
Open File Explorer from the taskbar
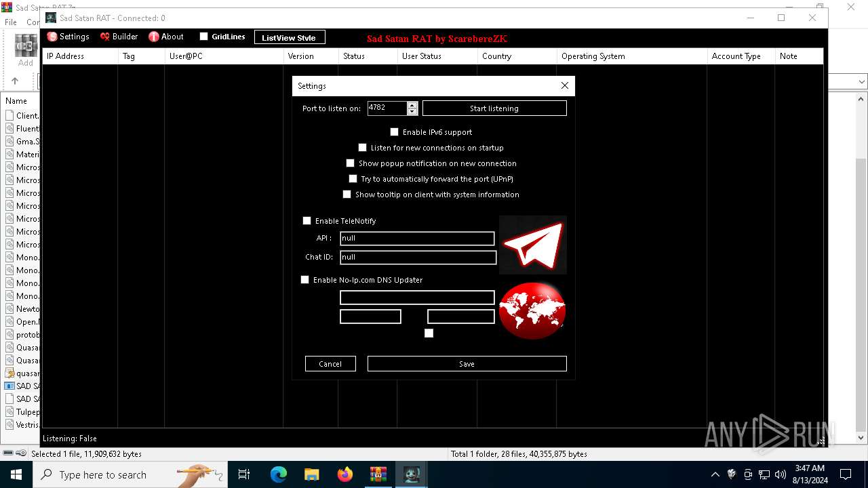tap(312, 474)
